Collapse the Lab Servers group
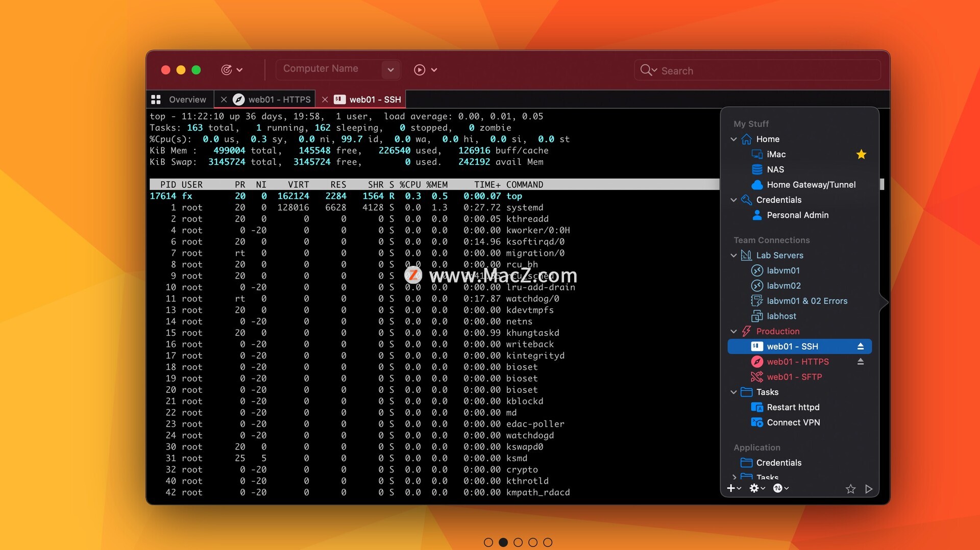 [x=733, y=256]
